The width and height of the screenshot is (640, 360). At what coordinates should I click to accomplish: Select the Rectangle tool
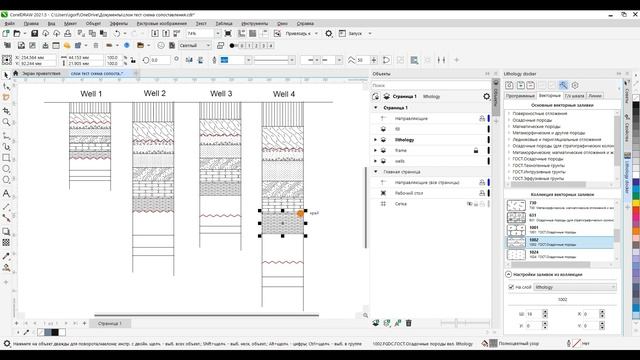6,158
